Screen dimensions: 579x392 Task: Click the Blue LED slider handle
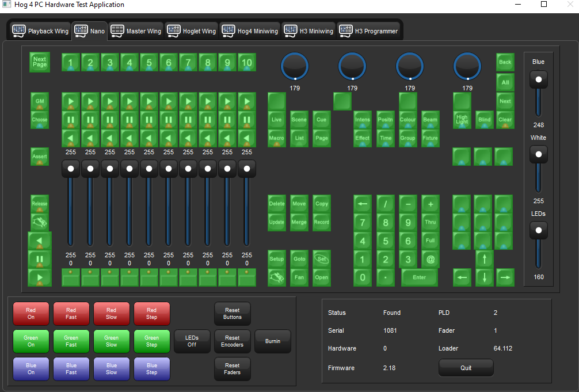pos(539,79)
